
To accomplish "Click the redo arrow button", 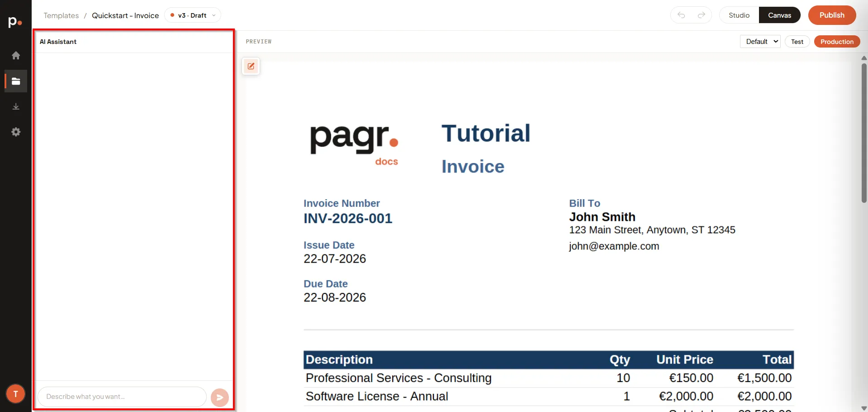I will 701,15.
